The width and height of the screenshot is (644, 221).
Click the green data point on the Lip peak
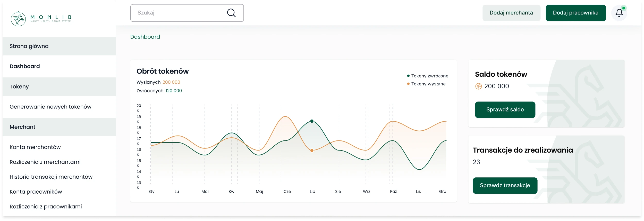[x=312, y=121]
